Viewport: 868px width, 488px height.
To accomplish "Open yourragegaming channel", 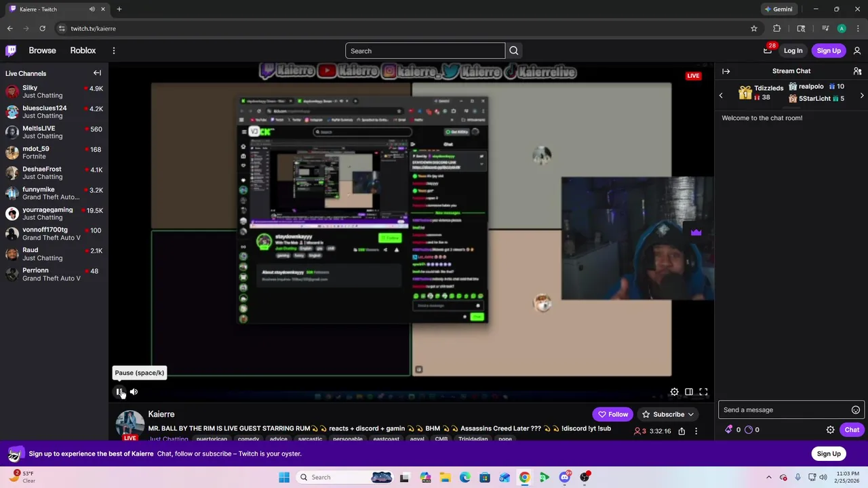I will 54,213.
